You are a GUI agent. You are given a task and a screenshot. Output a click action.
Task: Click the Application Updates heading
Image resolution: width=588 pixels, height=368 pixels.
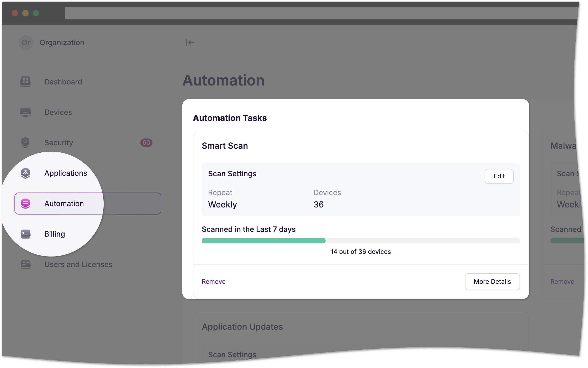coord(242,327)
